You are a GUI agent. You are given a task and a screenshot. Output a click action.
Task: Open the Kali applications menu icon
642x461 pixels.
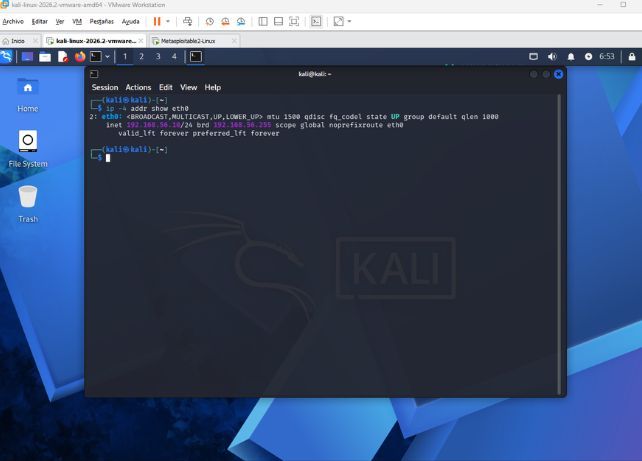[7, 56]
